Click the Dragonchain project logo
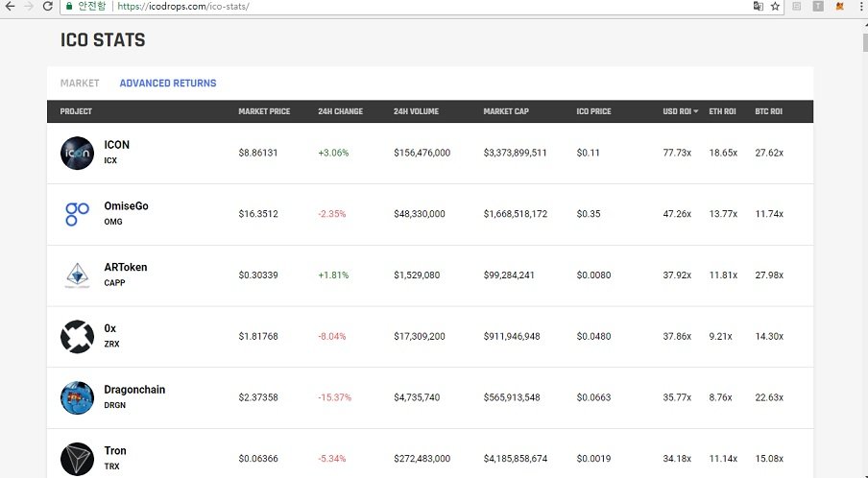This screenshot has height=478, width=868. point(77,397)
